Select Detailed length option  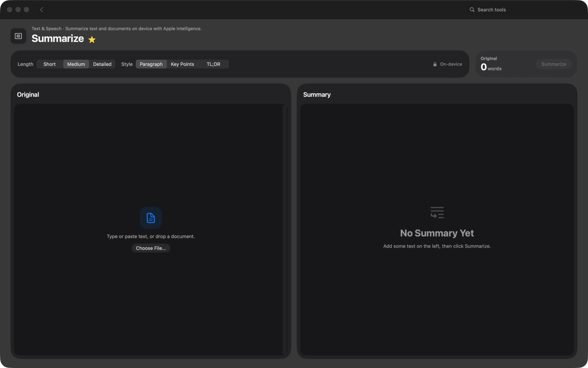click(102, 64)
